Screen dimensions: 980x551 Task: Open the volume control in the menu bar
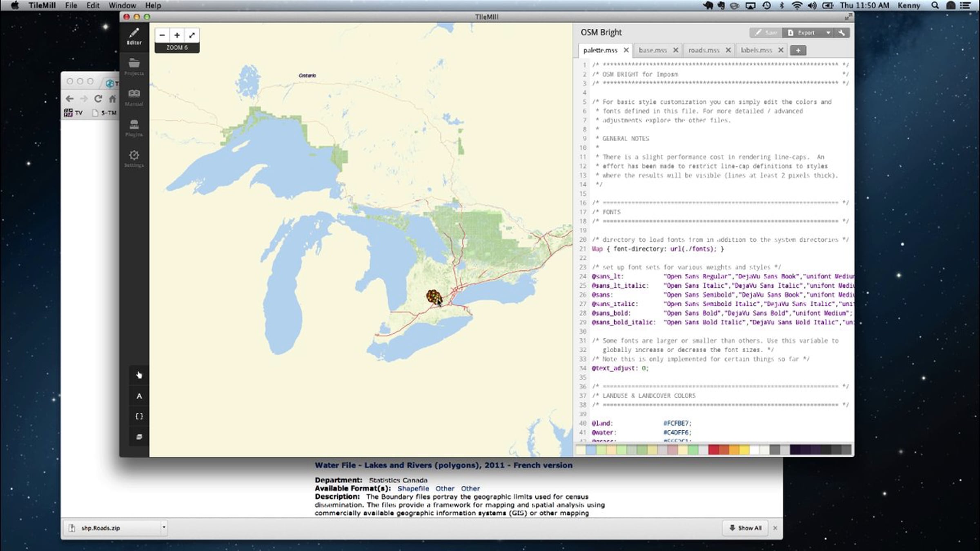pyautogui.click(x=812, y=5)
